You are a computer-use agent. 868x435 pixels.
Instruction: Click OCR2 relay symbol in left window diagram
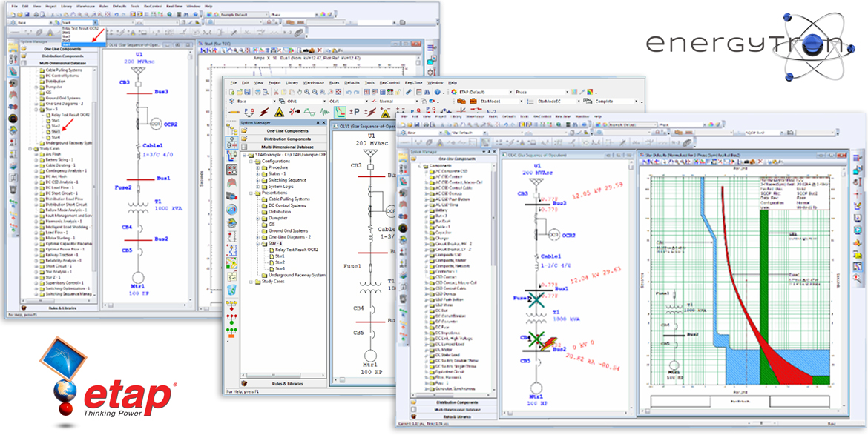(x=154, y=124)
